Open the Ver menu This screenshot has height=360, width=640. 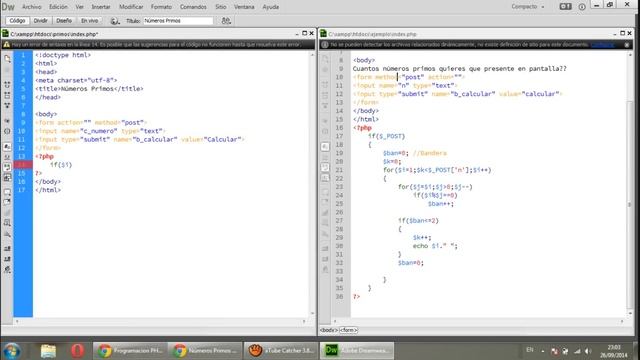tap(80, 7)
